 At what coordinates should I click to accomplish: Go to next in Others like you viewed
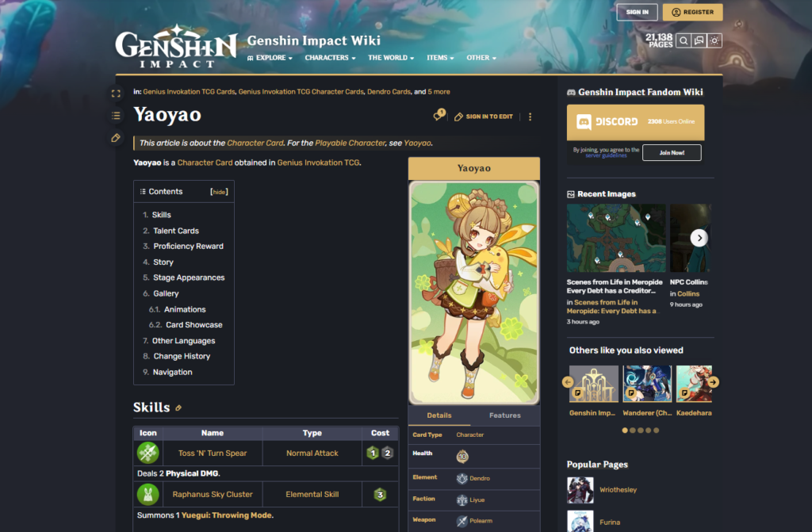(x=713, y=382)
